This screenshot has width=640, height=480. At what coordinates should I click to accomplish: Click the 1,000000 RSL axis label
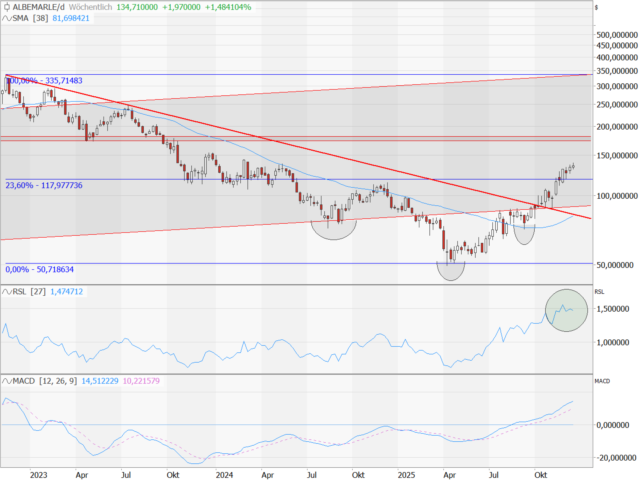[x=613, y=342]
